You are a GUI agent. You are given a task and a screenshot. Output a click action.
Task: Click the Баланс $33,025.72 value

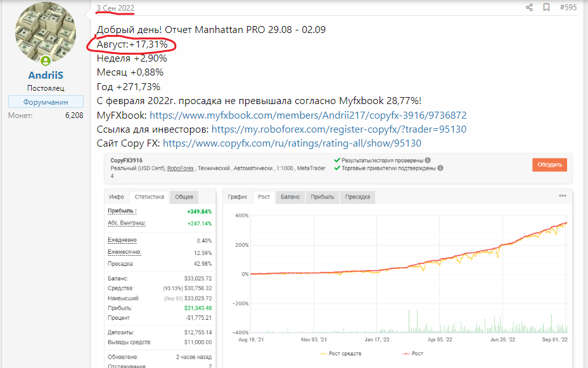point(198,279)
